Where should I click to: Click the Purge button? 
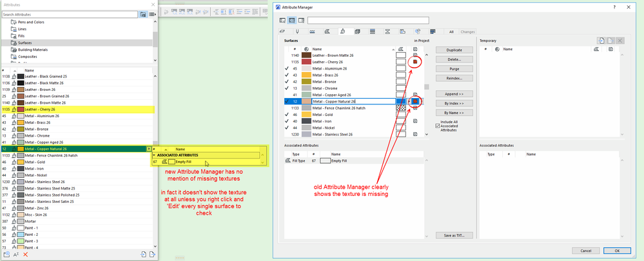[454, 68]
